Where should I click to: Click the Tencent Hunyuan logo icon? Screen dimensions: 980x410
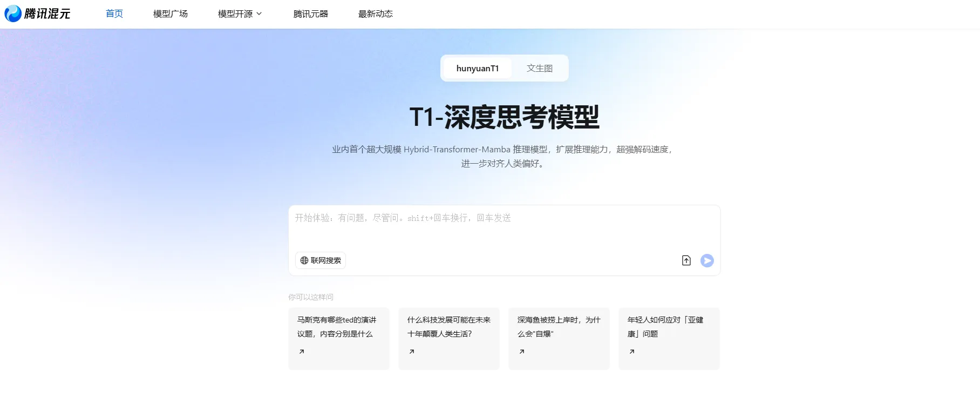pos(13,14)
